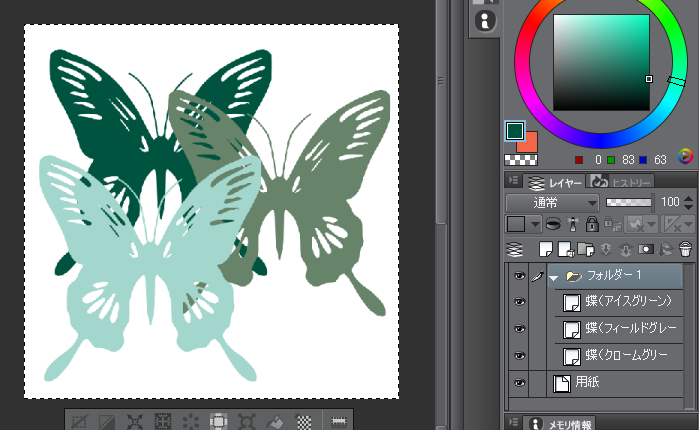Open the layer palette color dropdown arrow
This screenshot has width=699, height=430.
pyautogui.click(x=535, y=224)
